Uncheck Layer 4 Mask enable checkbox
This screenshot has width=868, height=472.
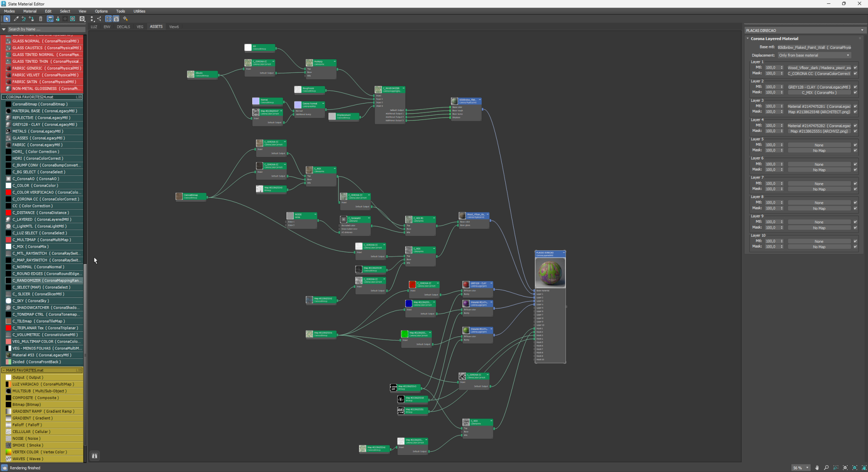[x=855, y=131]
